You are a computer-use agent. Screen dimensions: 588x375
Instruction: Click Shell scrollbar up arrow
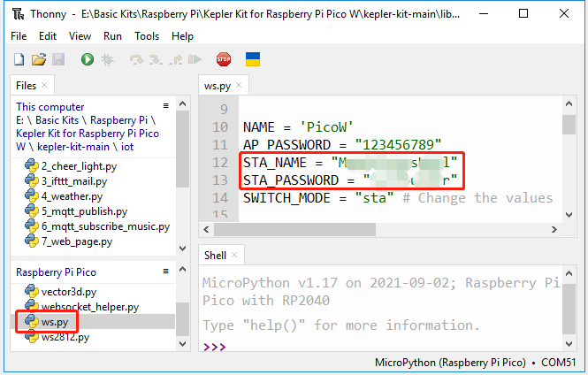tap(569, 273)
